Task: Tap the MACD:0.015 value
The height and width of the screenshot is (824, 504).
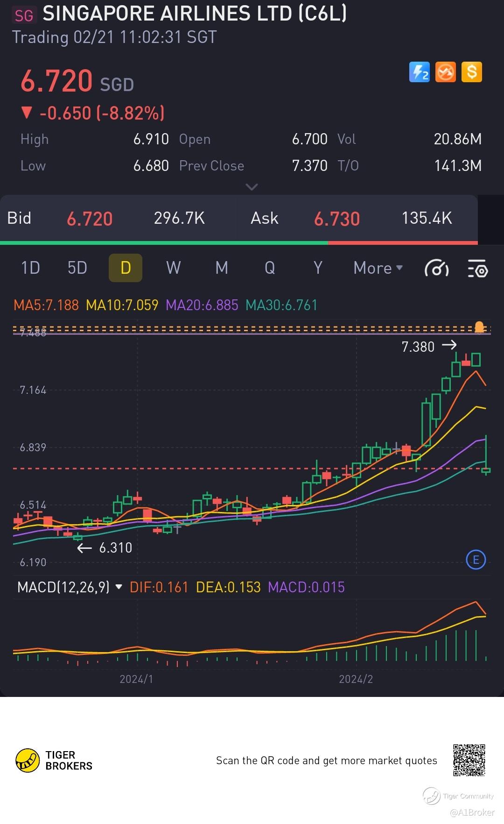Action: pos(306,587)
